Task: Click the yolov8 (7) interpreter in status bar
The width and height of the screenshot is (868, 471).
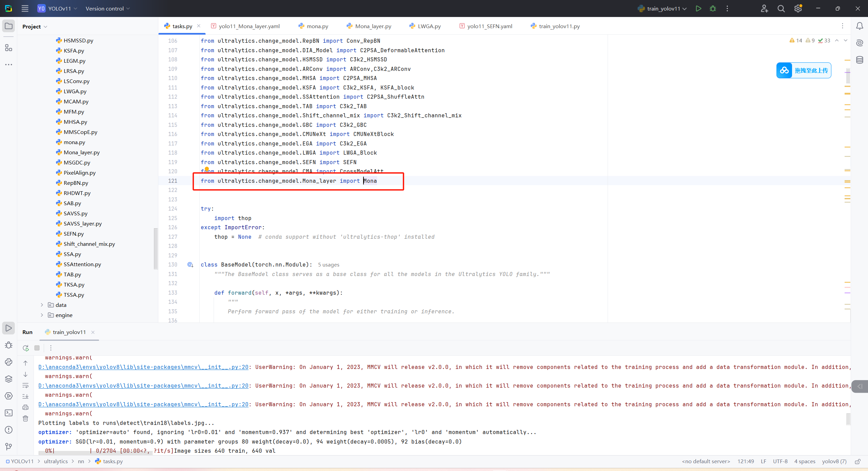Action: pyautogui.click(x=834, y=462)
